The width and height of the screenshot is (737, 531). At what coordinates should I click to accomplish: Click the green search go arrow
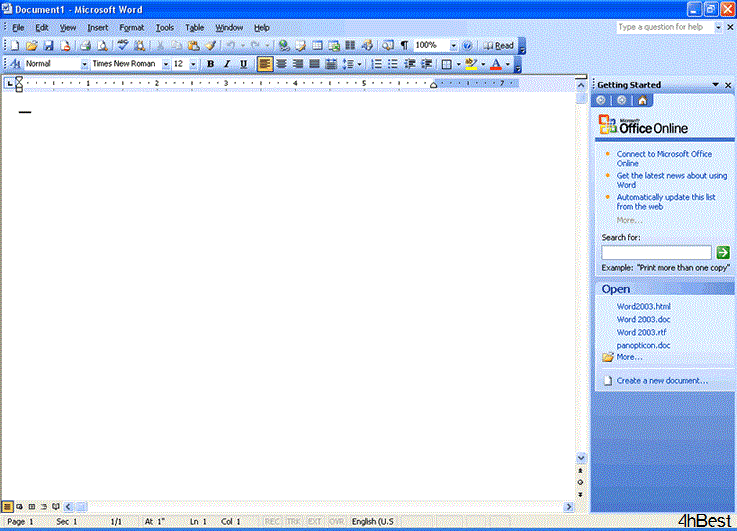tap(723, 252)
